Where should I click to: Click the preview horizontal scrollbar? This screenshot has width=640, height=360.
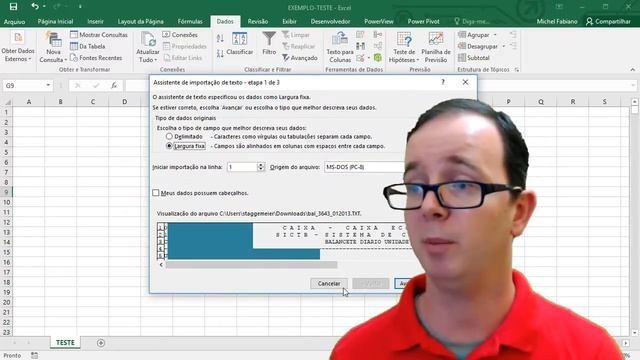(251, 265)
